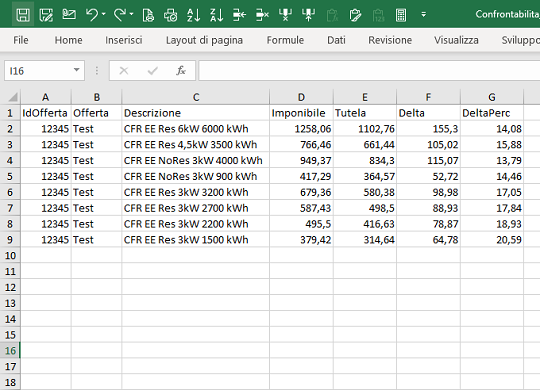Click cell with value 379,42
Image resolution: width=540 pixels, height=390 pixels.
pyautogui.click(x=301, y=240)
